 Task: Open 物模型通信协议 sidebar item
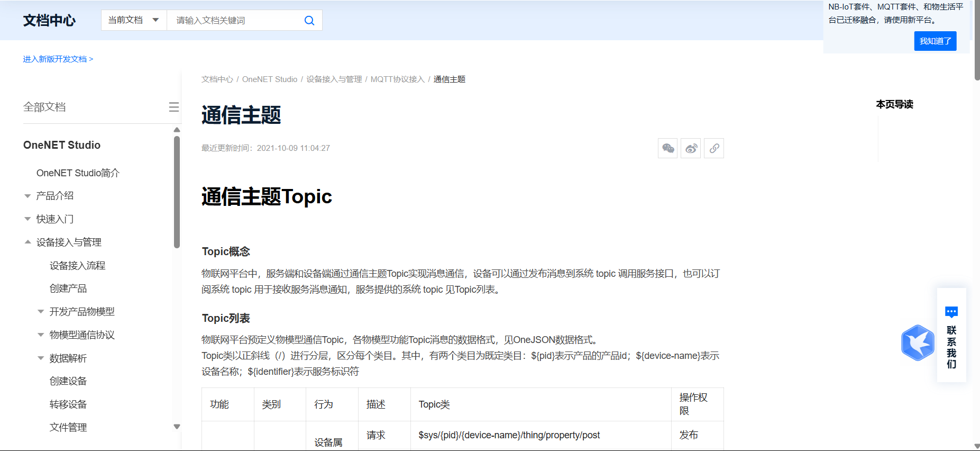(82, 335)
